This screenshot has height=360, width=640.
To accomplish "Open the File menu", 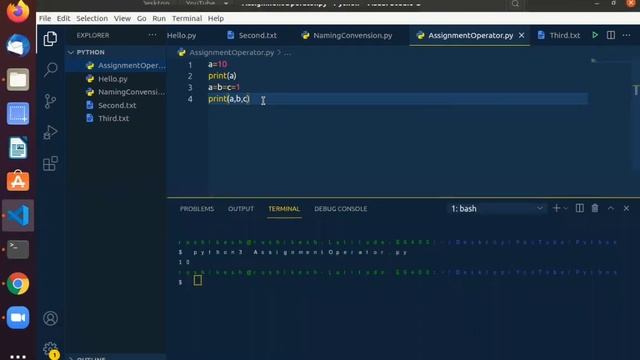I will (45, 18).
